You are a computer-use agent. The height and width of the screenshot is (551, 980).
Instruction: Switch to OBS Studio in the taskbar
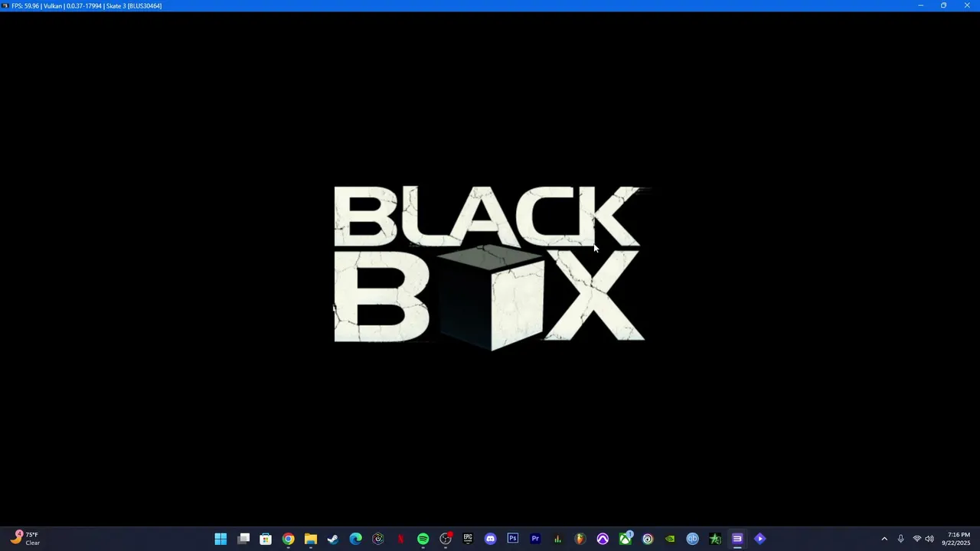pyautogui.click(x=446, y=539)
